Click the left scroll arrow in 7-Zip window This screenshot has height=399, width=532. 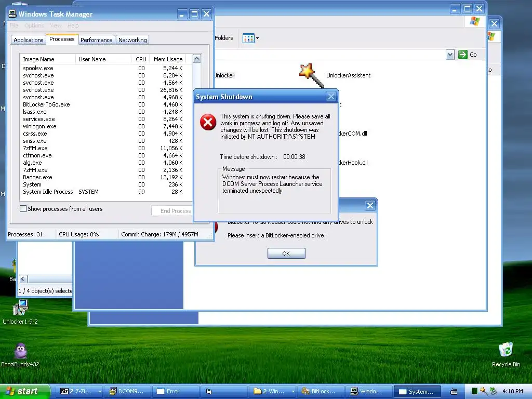(23, 279)
